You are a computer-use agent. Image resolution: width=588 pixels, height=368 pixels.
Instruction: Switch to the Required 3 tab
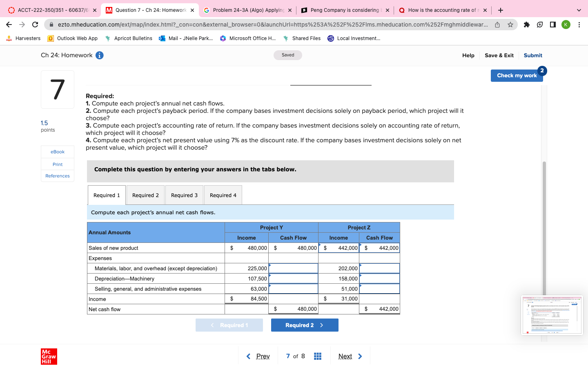pos(184,195)
